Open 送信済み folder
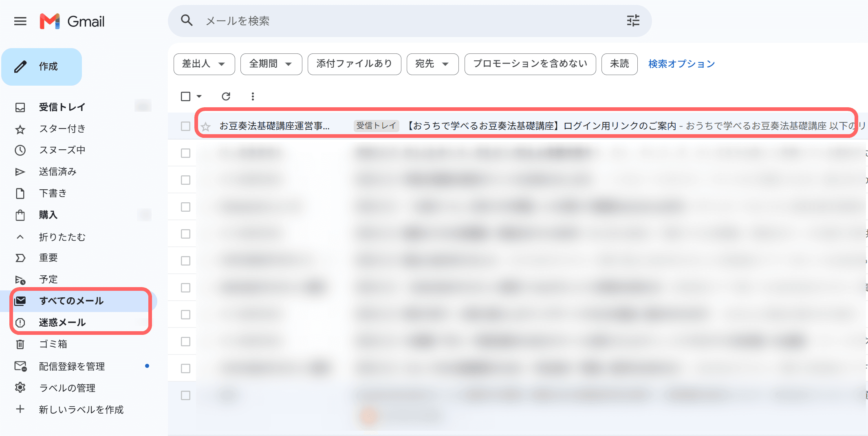This screenshot has height=436, width=868. 58,172
